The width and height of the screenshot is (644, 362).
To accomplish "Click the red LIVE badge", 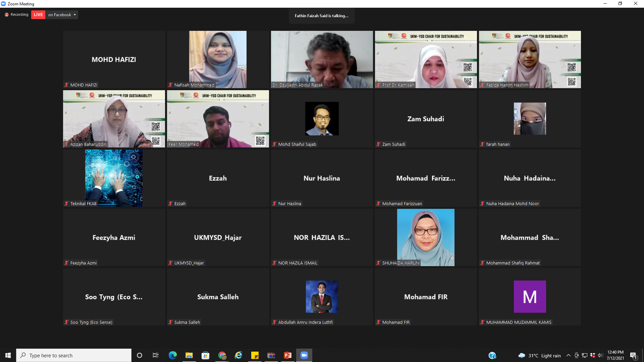I will pyautogui.click(x=38, y=15).
